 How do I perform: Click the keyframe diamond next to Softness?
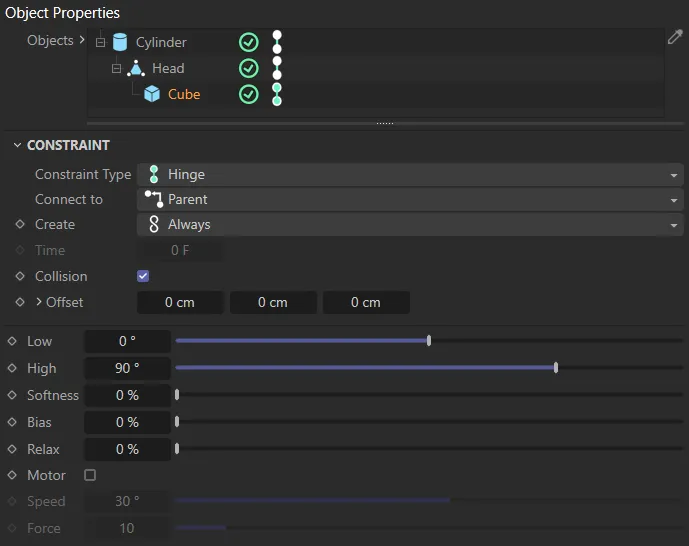point(12,395)
